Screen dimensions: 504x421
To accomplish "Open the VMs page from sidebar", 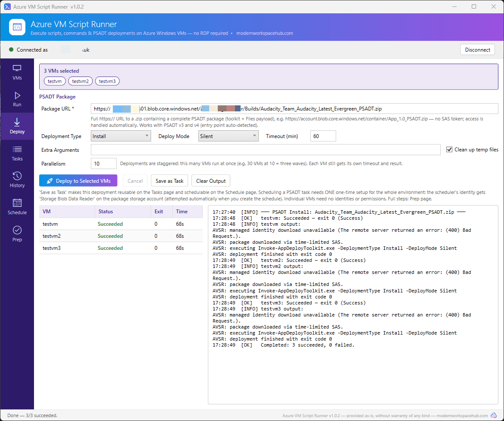I will tap(17, 72).
